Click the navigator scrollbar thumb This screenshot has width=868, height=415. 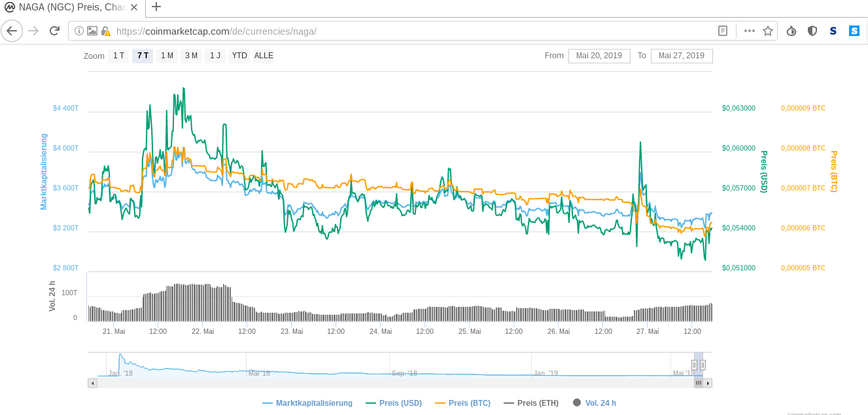click(699, 383)
